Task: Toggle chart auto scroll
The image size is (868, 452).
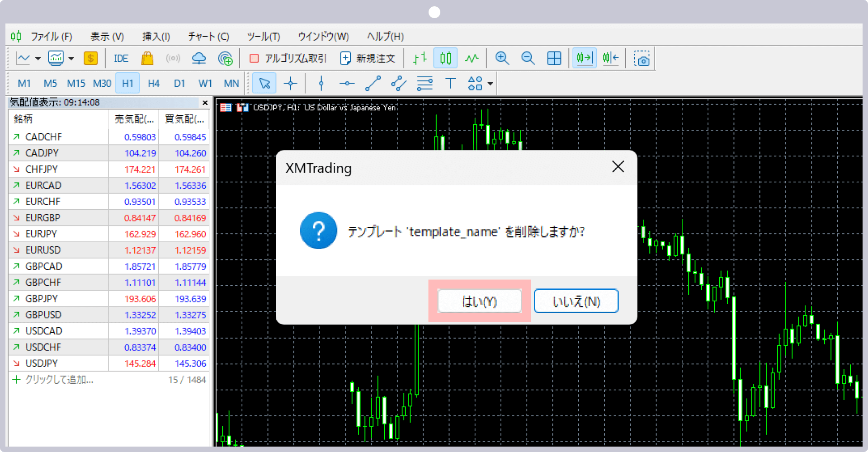Action: point(584,58)
